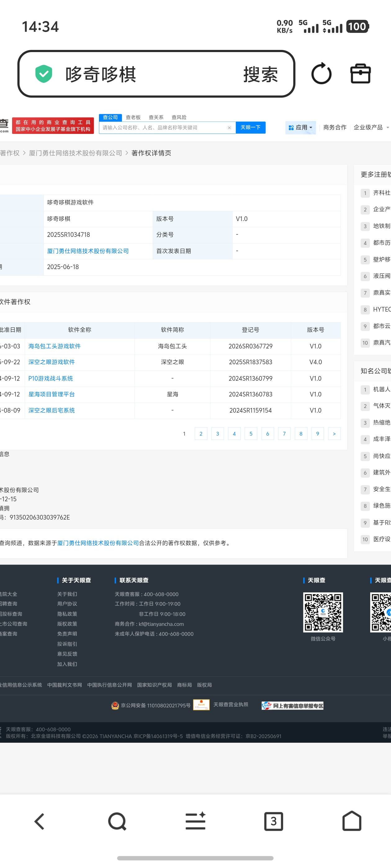The width and height of the screenshot is (391, 868).
Task: Go back with the bottom back arrow
Action: 39,821
